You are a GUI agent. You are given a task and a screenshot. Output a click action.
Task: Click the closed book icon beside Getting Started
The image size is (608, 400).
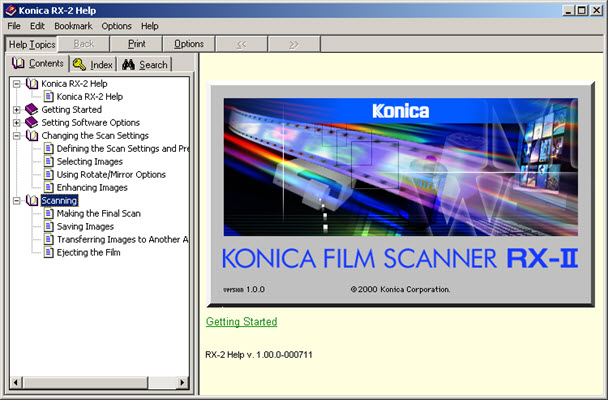(x=31, y=110)
